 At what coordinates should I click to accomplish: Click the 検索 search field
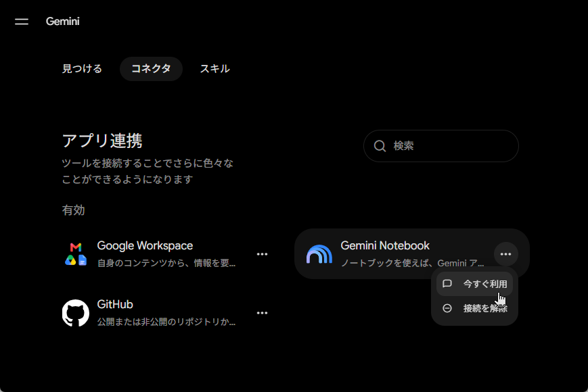441,146
